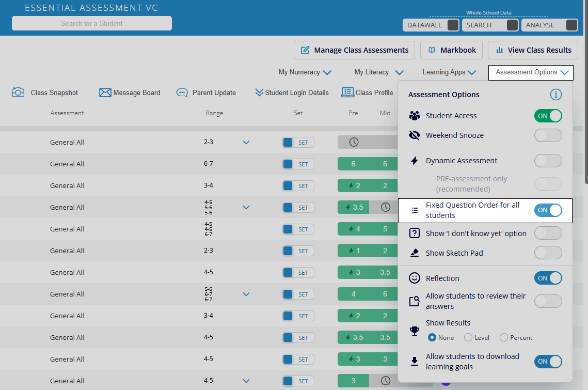The width and height of the screenshot is (588, 390).
Task: Click the Manage Class Assessments edit icon
Action: click(305, 50)
